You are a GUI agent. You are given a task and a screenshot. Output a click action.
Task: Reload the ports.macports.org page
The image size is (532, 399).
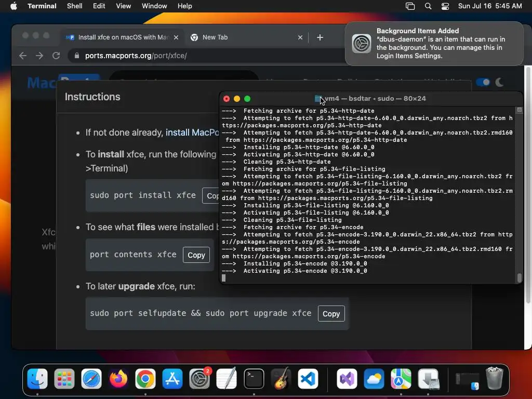[56, 56]
